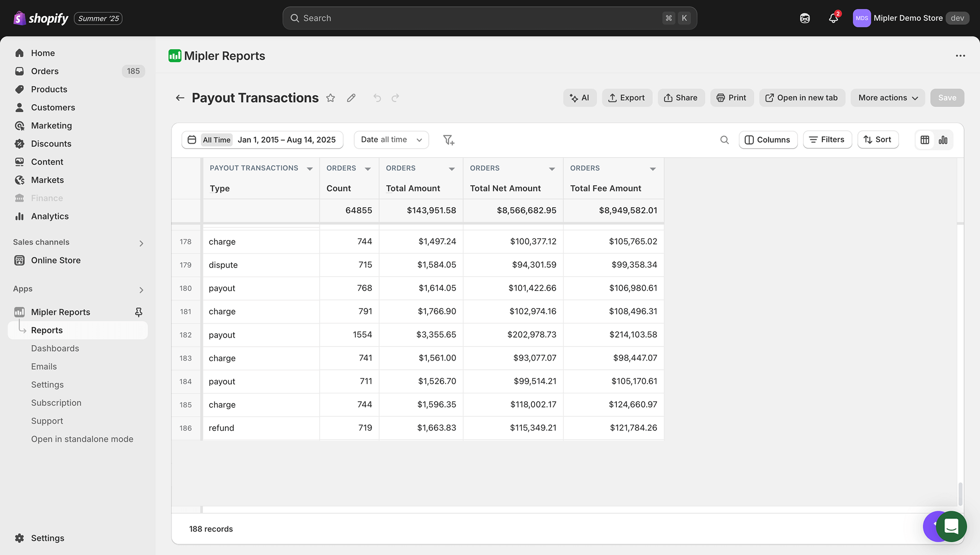This screenshot has height=555, width=980.
Task: Switch to table view
Action: coord(925,140)
